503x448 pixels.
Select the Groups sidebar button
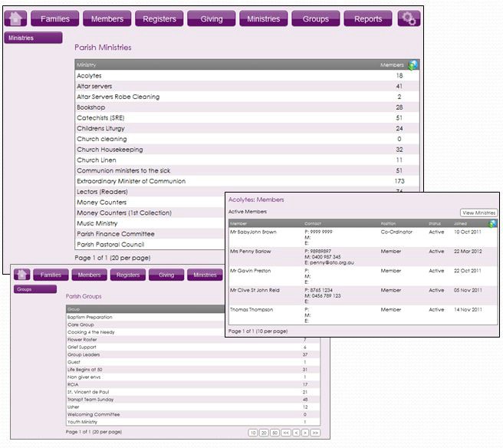point(35,289)
